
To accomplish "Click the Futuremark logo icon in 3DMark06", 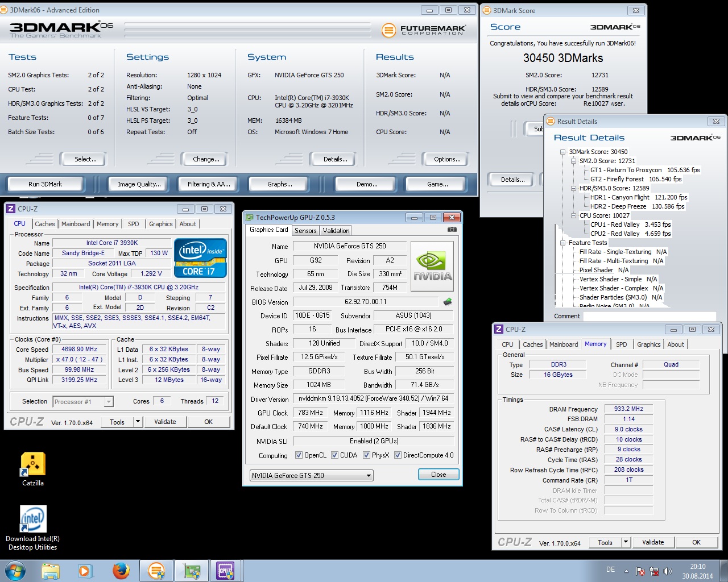I will (388, 30).
